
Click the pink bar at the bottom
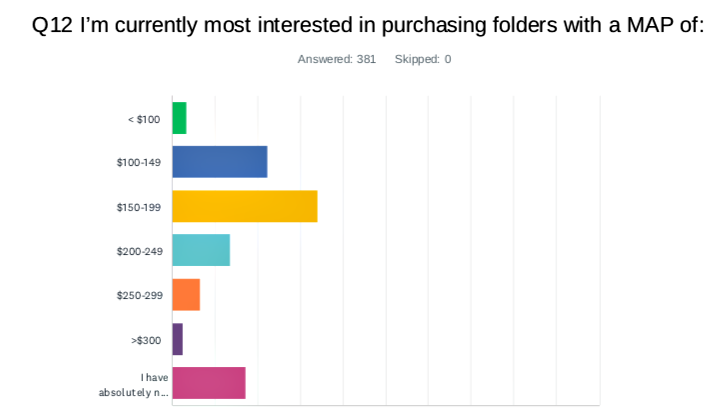[208, 383]
